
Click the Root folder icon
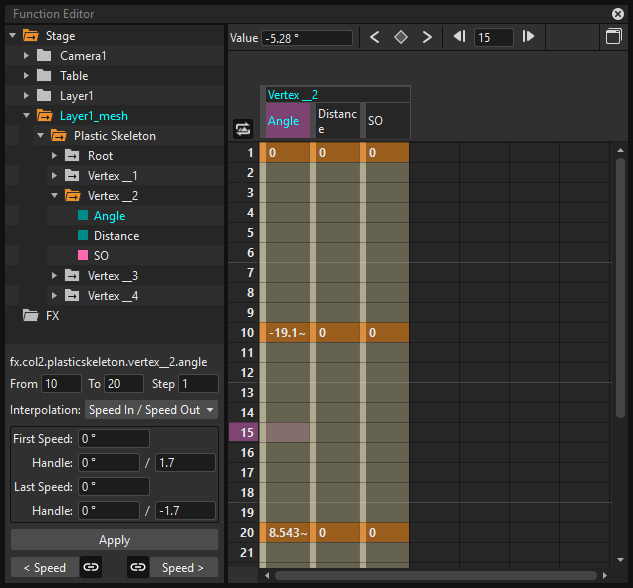point(72,156)
